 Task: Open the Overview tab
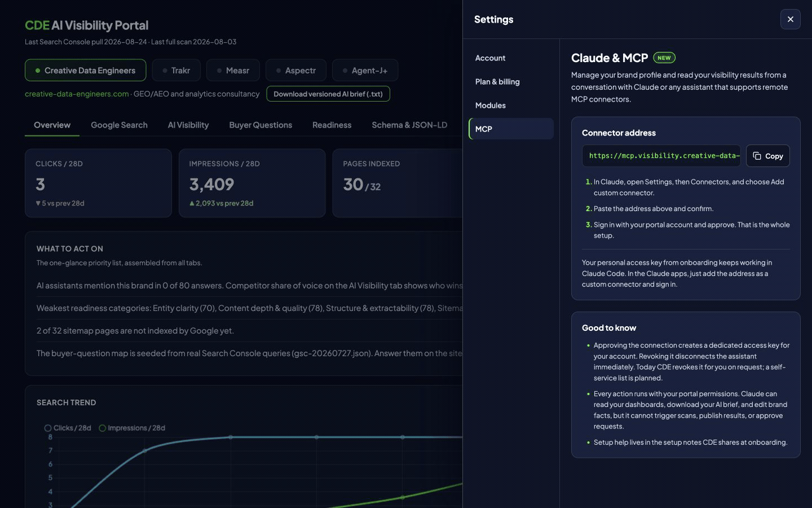[x=52, y=125]
